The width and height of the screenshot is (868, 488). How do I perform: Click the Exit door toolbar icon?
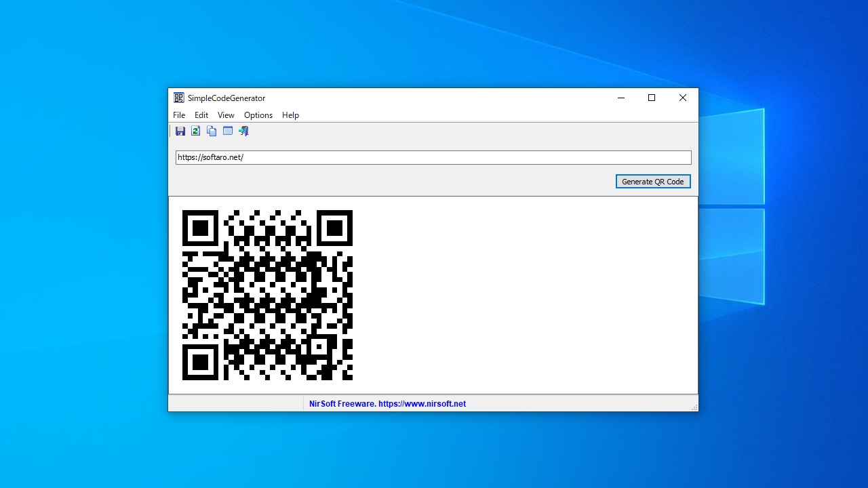[243, 131]
